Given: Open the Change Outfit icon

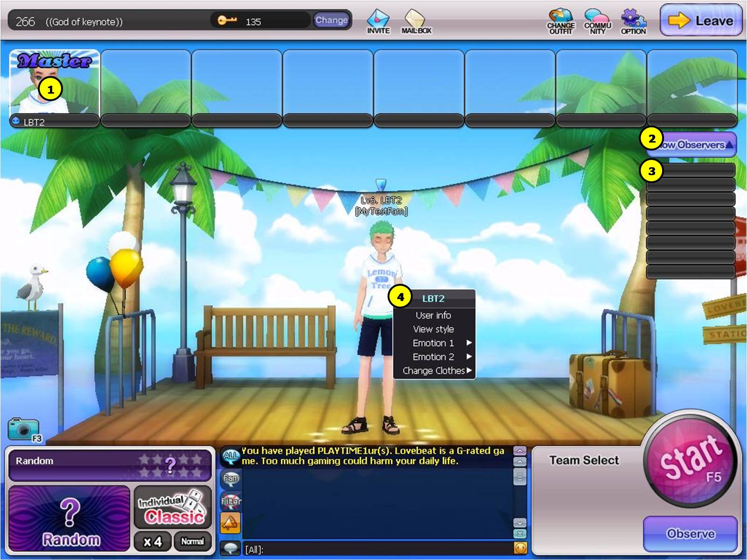Looking at the screenshot, I should tap(560, 22).
